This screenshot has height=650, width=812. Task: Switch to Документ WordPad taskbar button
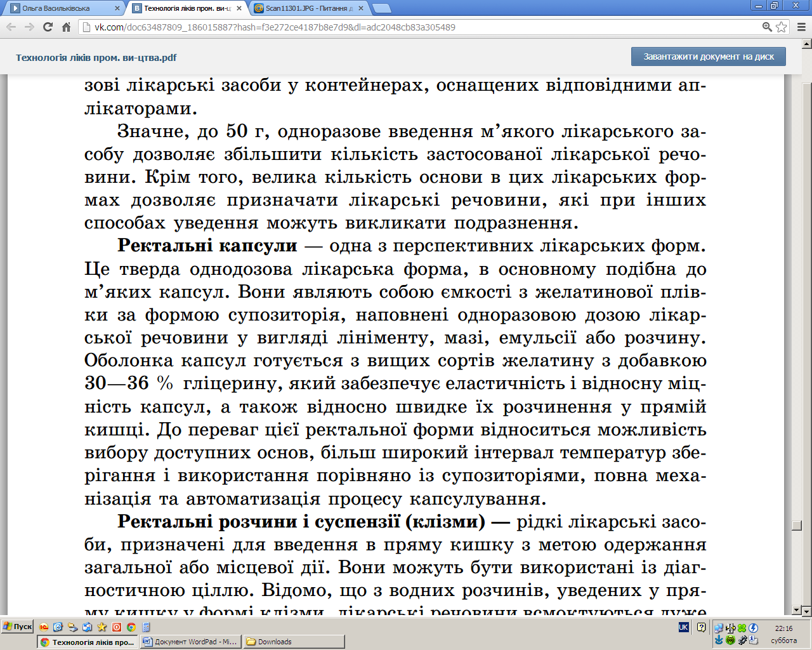[x=190, y=642]
